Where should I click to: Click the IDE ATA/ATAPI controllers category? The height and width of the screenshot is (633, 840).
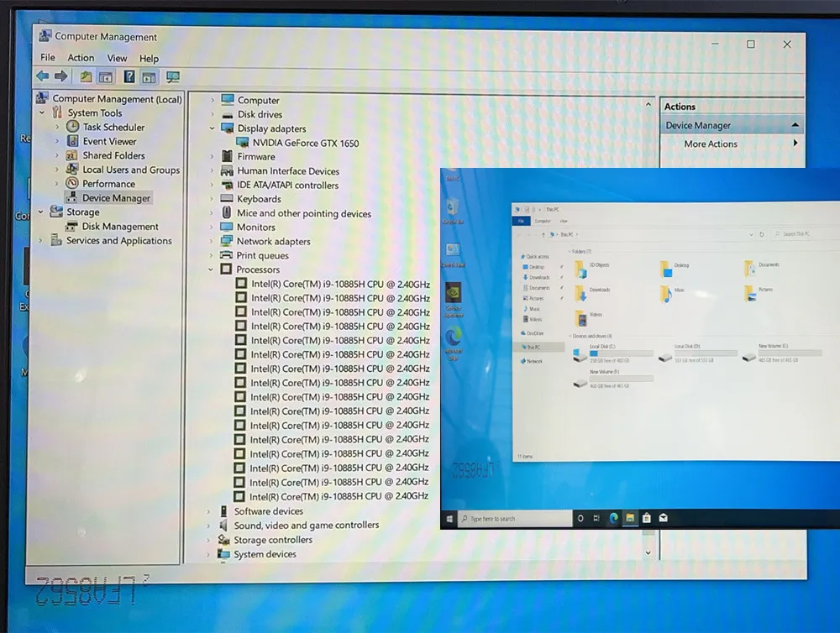(287, 186)
